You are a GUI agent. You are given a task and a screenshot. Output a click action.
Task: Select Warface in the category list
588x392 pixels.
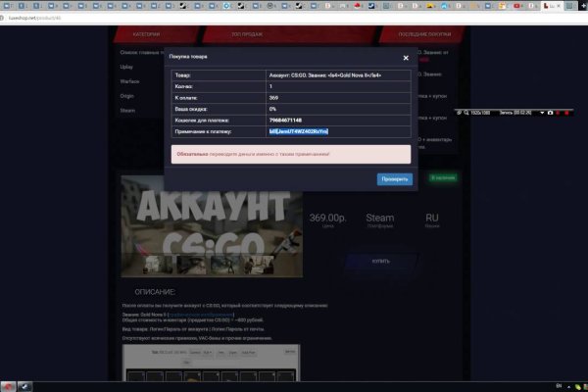click(128, 81)
